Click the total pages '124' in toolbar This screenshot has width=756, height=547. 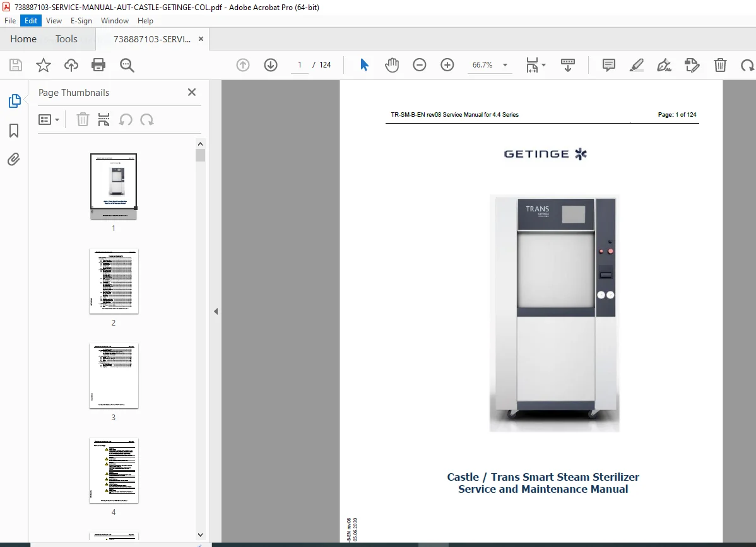pyautogui.click(x=325, y=64)
